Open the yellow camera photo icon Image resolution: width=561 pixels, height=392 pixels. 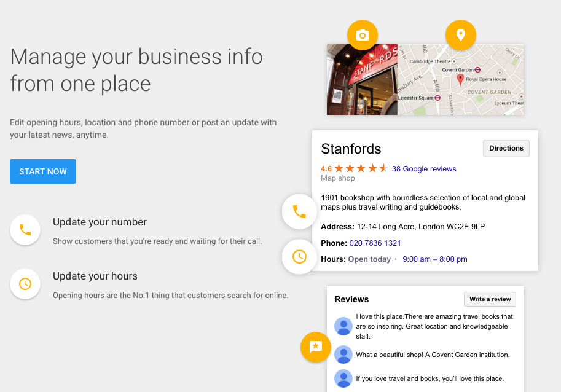tap(362, 35)
